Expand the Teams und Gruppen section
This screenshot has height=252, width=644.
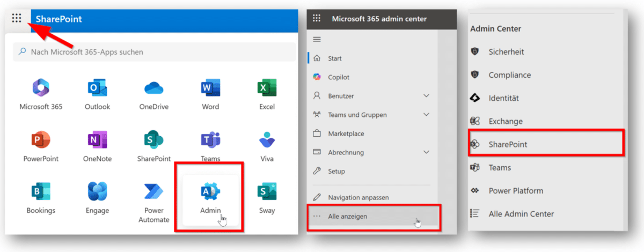pos(426,115)
